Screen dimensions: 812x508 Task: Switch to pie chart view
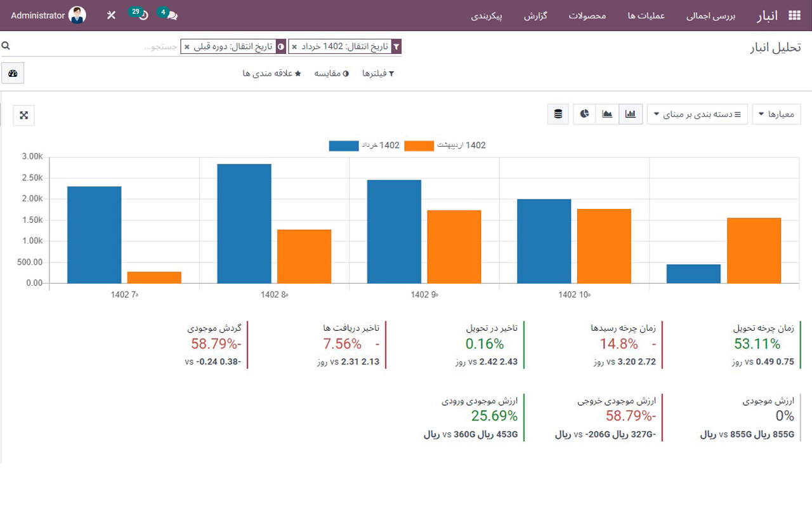(x=584, y=114)
